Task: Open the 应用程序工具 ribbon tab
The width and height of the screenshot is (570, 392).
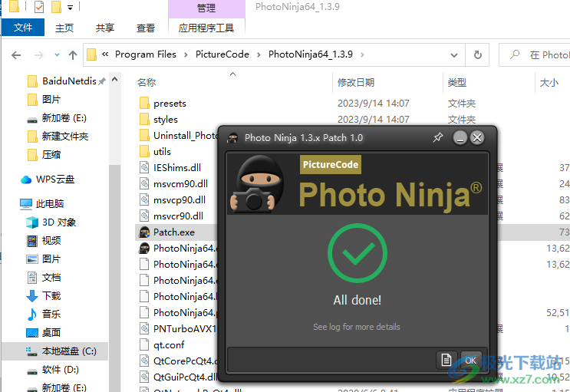Action: click(x=206, y=28)
